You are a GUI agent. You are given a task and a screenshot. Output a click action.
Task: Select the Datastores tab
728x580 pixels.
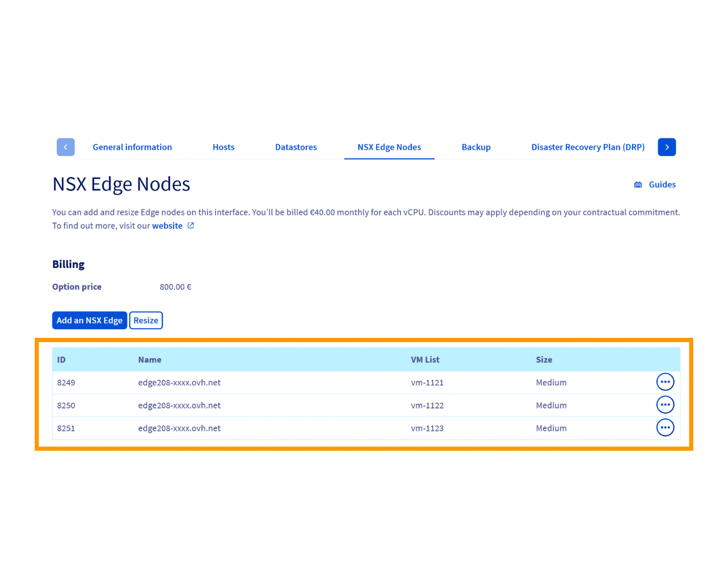point(296,147)
